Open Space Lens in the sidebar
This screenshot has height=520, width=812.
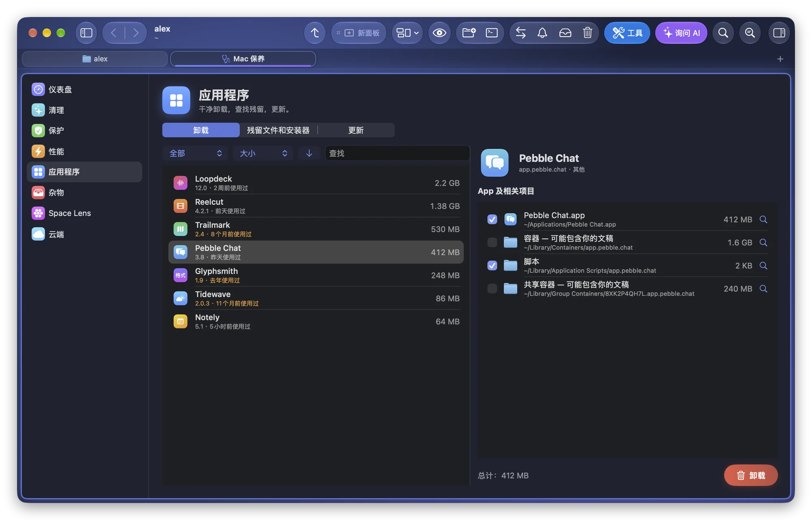[x=84, y=213]
